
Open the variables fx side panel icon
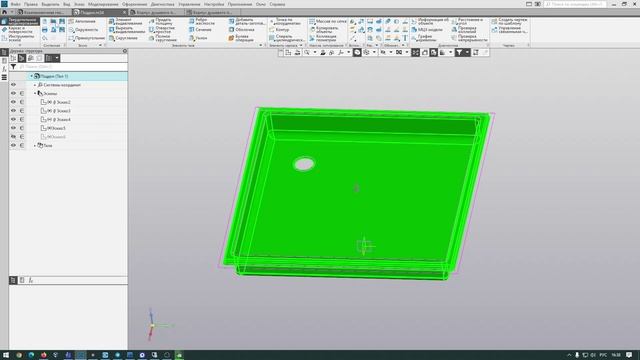tap(4, 69)
